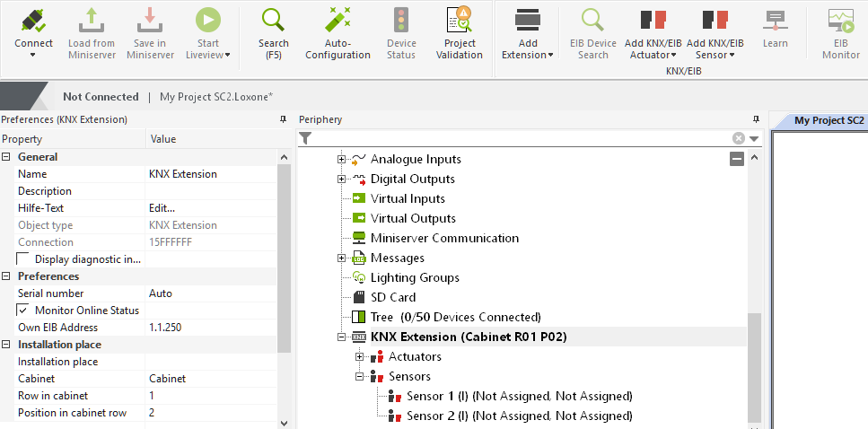
Task: Select SD Card tree item
Action: point(393,297)
